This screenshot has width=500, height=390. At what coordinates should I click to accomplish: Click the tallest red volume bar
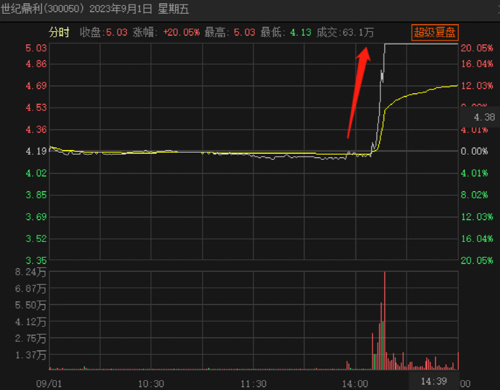point(384,321)
